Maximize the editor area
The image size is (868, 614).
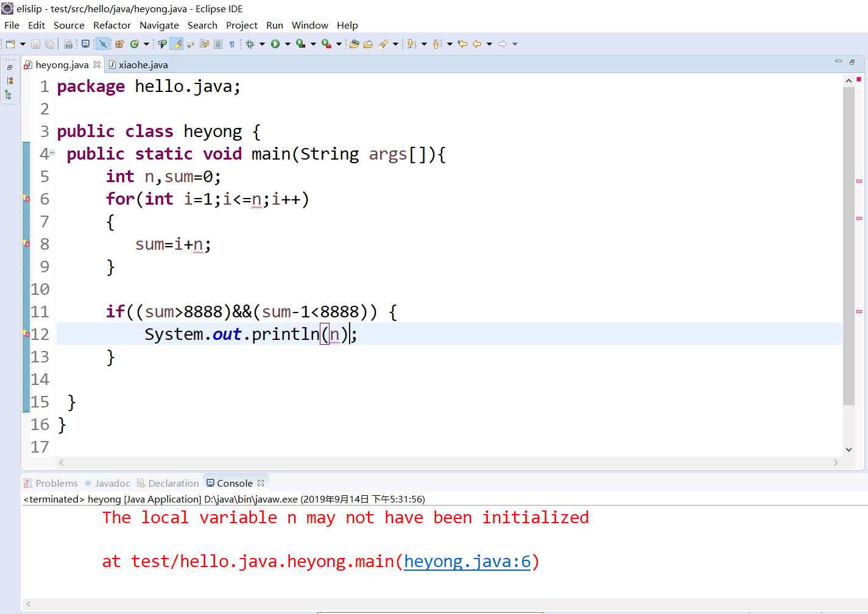tap(852, 62)
